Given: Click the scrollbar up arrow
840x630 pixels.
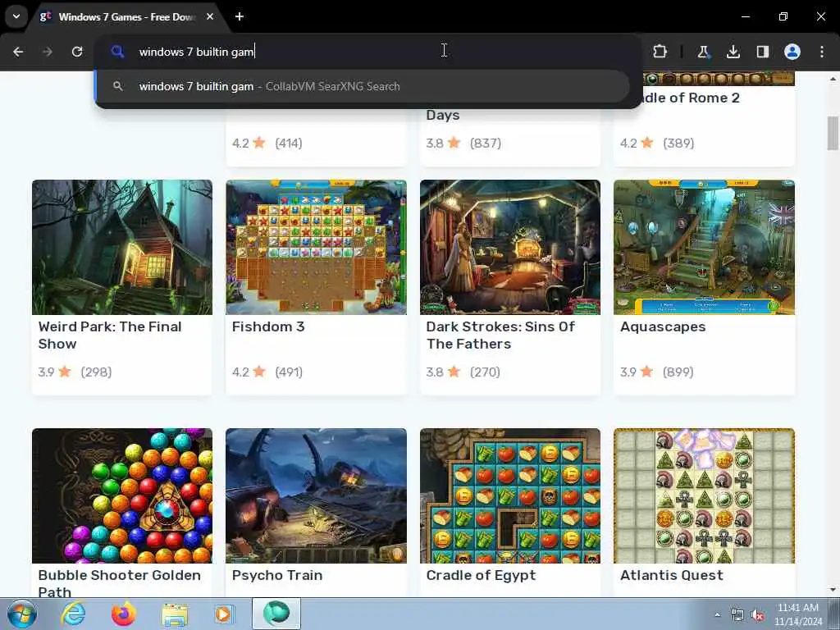Looking at the screenshot, I should pyautogui.click(x=833, y=79).
